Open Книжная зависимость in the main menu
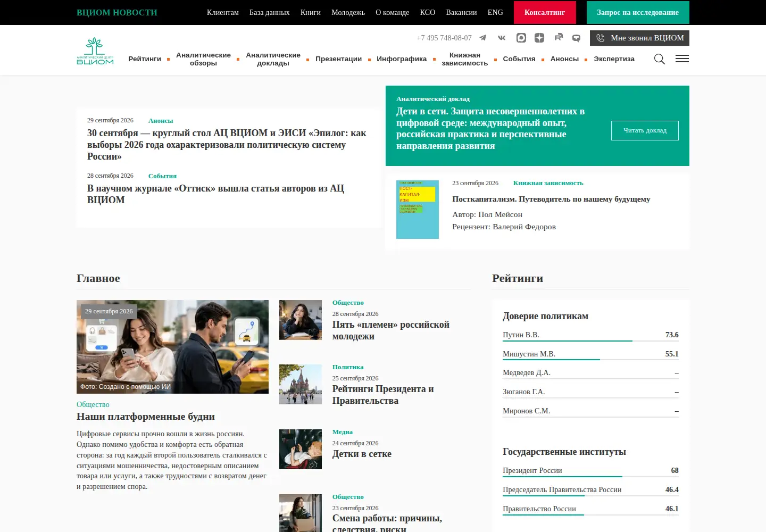This screenshot has width=766, height=532. click(x=464, y=59)
